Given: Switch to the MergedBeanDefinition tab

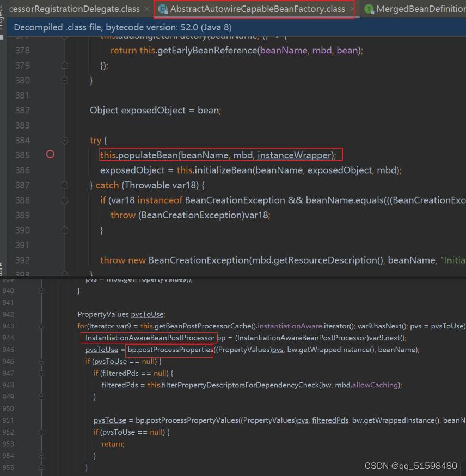Looking at the screenshot, I should pyautogui.click(x=419, y=9).
